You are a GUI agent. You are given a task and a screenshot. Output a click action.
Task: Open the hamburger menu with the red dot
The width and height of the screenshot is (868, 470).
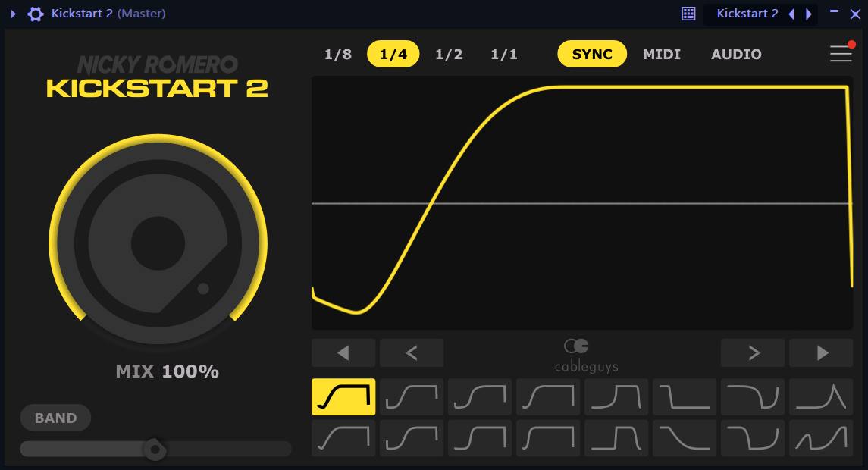tap(841, 53)
